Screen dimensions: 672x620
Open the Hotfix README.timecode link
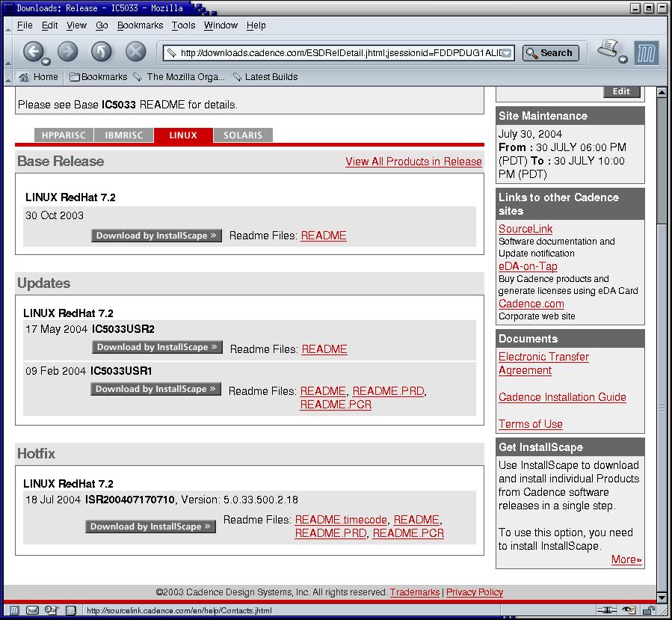(x=341, y=520)
